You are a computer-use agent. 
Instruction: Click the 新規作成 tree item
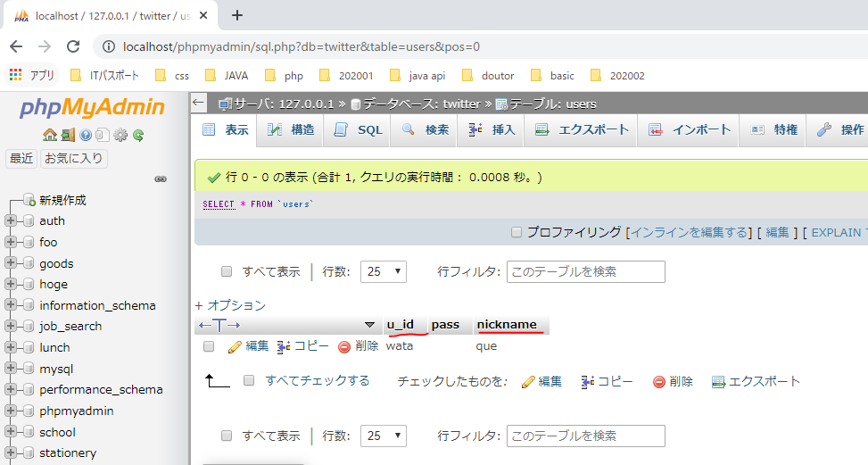point(62,200)
